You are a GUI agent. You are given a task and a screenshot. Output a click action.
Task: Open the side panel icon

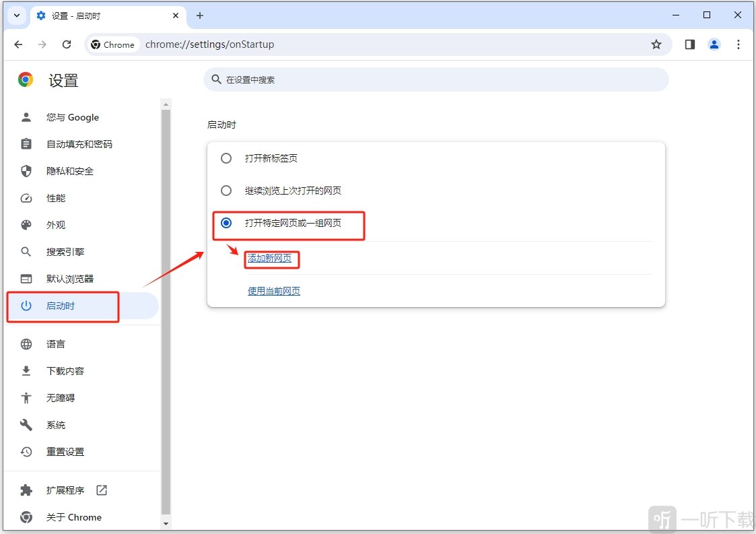point(689,44)
